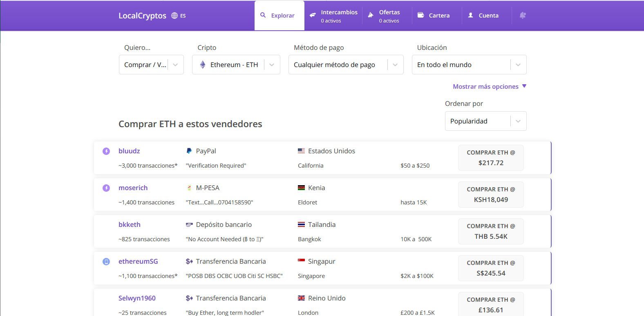
Task: Open the language globe icon ES
Action: [178, 16]
